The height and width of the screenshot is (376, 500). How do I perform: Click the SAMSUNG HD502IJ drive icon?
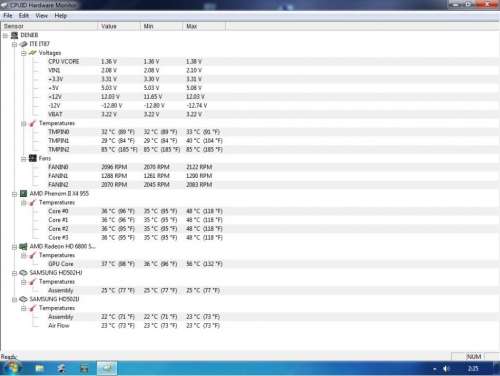click(x=23, y=299)
